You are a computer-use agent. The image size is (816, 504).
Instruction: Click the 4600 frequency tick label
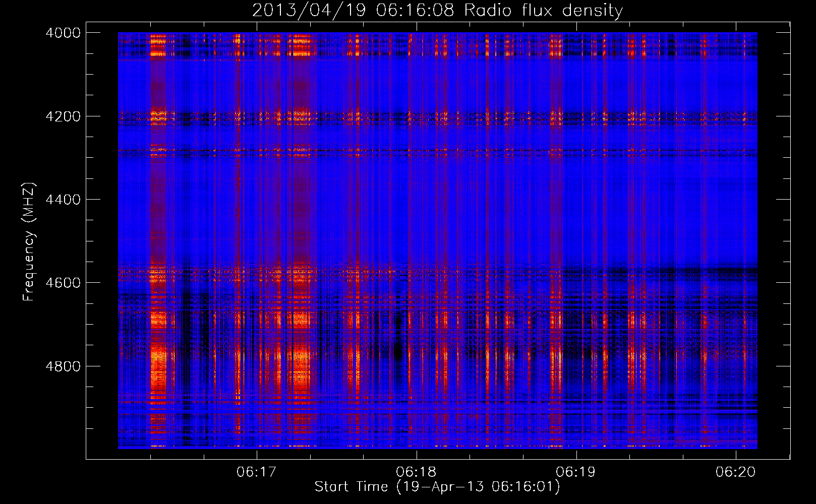click(63, 283)
